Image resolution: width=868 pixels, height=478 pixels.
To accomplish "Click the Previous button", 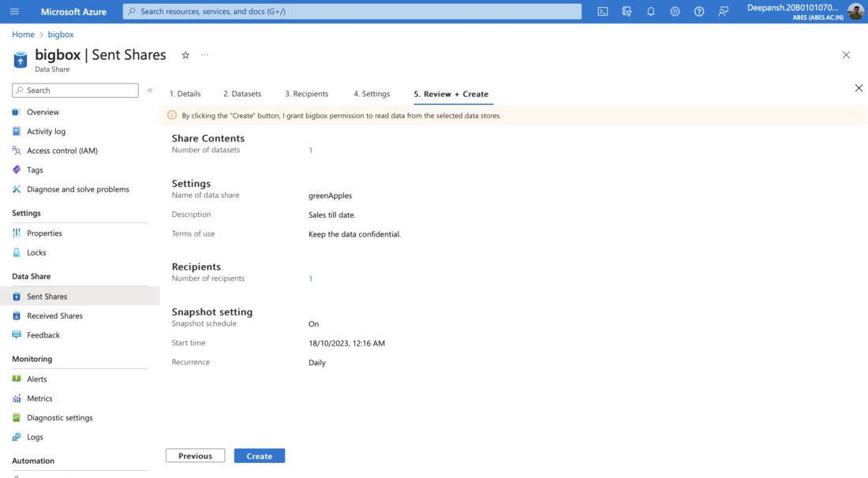I will 196,456.
